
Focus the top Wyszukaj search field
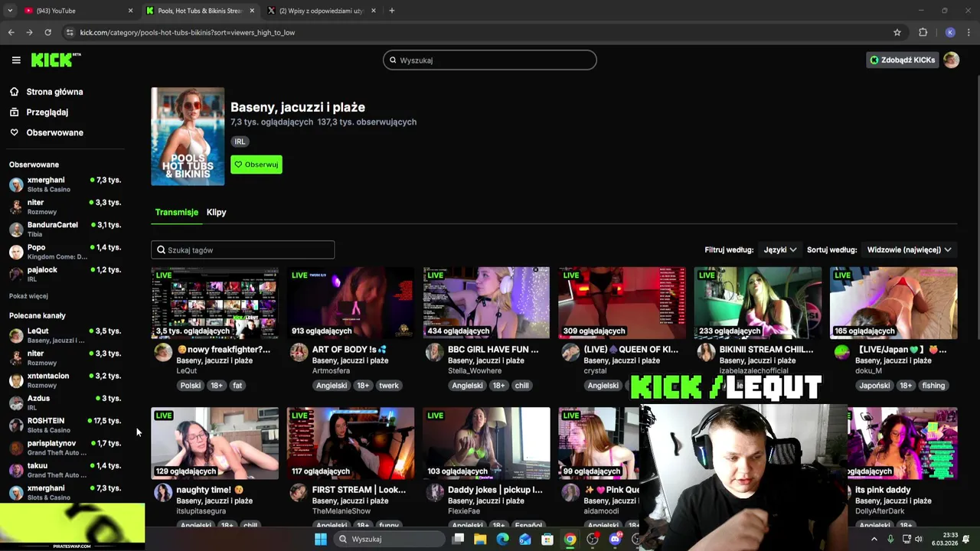(490, 60)
